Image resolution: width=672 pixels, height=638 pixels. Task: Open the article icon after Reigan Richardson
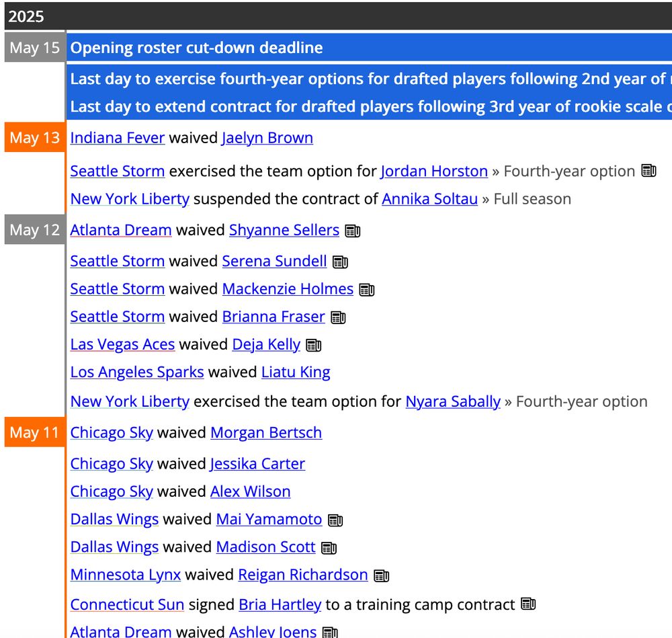point(381,575)
